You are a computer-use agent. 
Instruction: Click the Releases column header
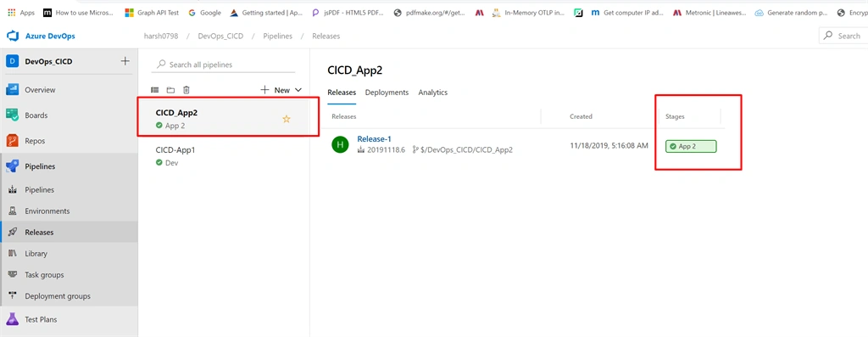point(344,116)
